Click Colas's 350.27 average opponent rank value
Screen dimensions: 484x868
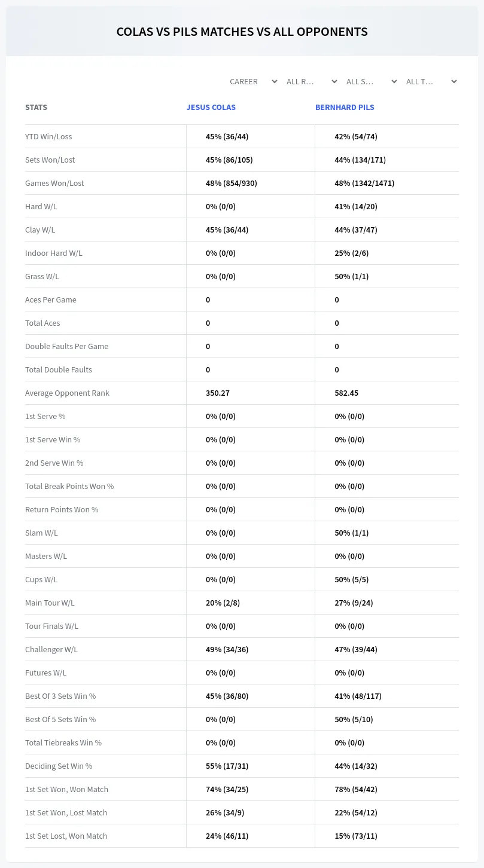[218, 393]
